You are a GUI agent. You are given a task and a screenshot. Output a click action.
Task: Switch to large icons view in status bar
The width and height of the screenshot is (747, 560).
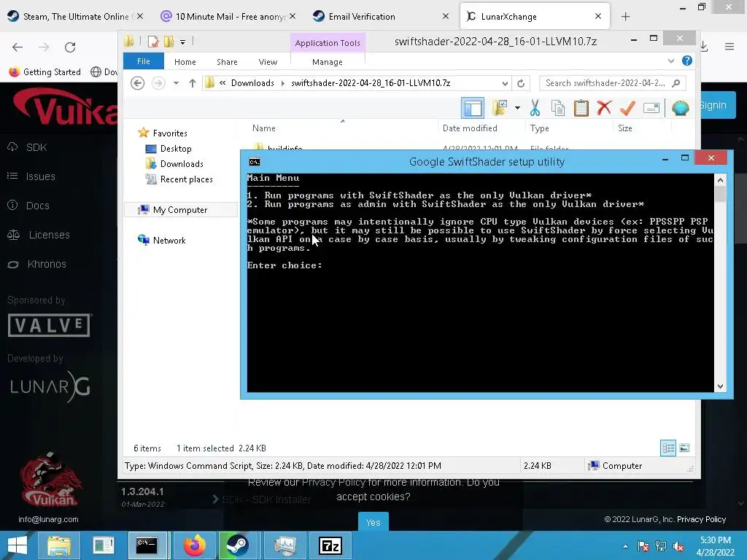point(684,448)
